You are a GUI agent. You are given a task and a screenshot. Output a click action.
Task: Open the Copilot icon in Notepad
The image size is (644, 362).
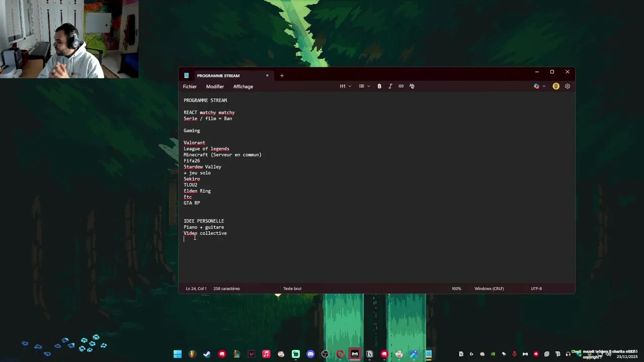tap(536, 86)
